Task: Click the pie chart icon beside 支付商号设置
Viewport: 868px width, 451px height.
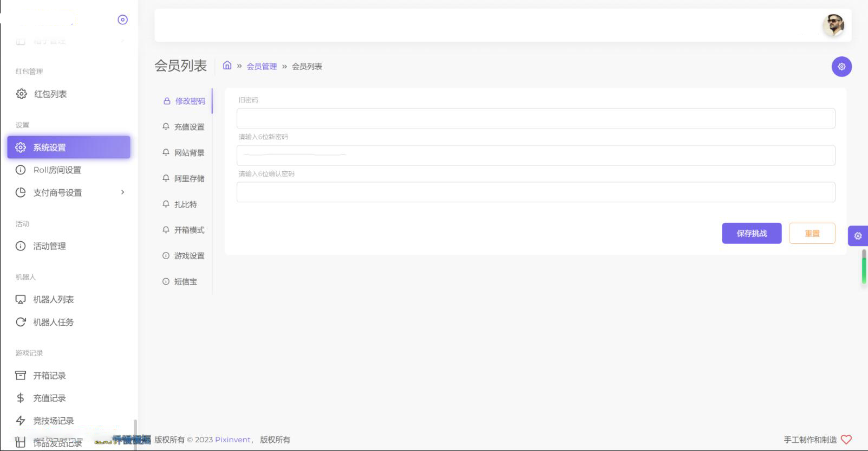Action: (21, 192)
